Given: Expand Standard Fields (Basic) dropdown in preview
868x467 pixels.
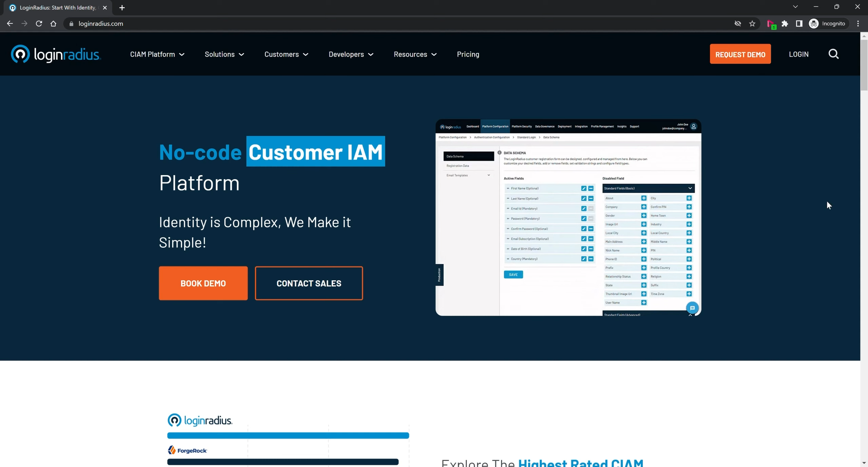Looking at the screenshot, I should pyautogui.click(x=648, y=188).
